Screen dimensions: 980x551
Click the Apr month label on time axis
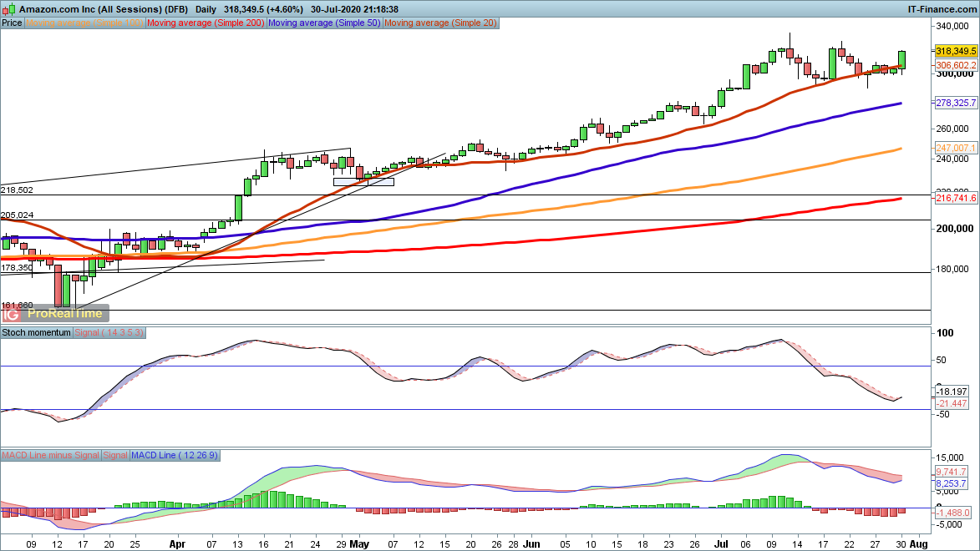click(x=177, y=544)
